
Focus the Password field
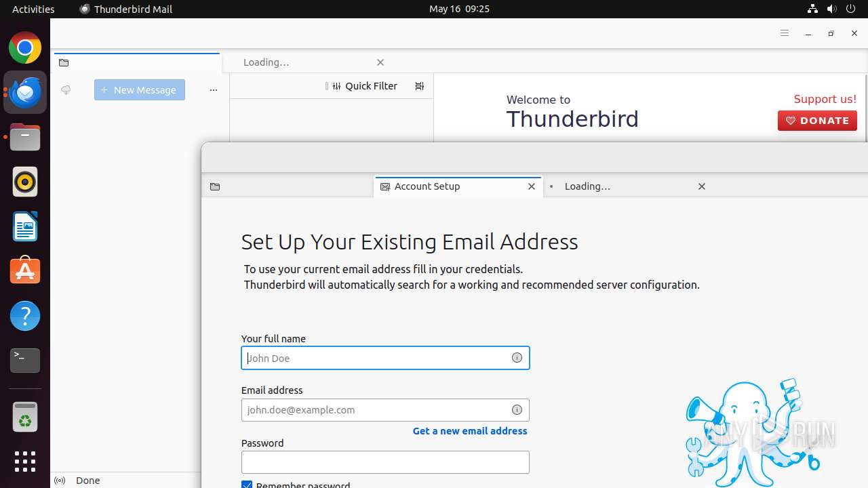pyautogui.click(x=385, y=462)
